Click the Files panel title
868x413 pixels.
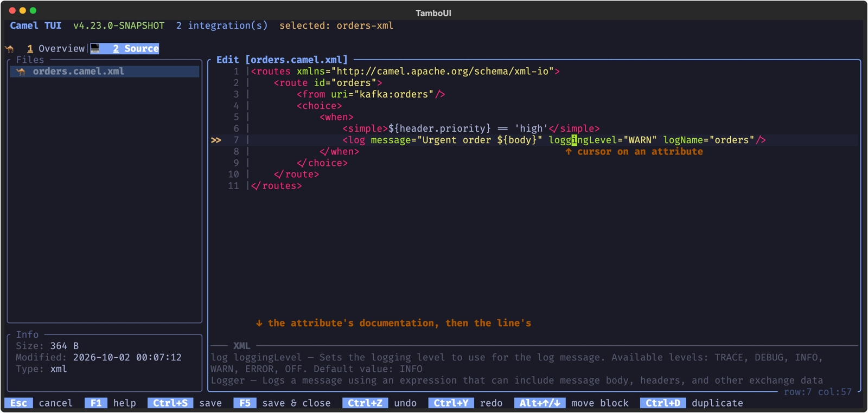click(30, 60)
